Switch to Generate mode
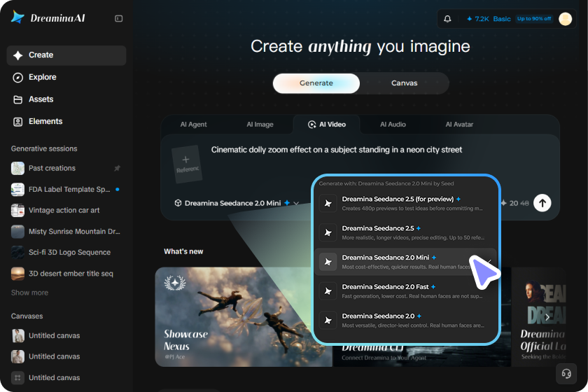Screen dimensions: 588x392 tap(316, 83)
